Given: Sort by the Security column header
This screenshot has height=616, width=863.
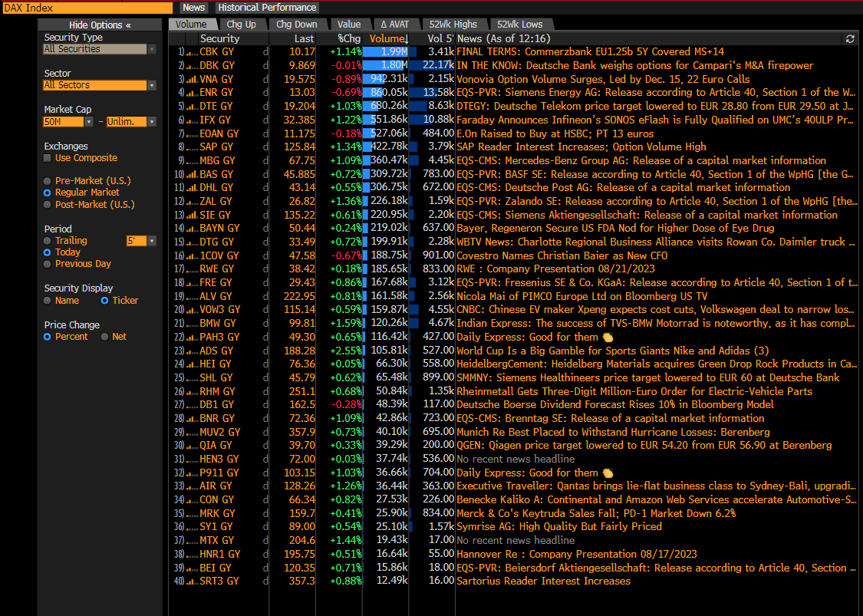Looking at the screenshot, I should [x=219, y=38].
